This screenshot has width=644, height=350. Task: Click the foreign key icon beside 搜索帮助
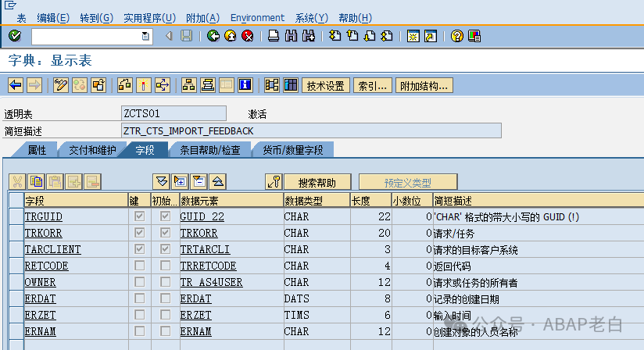274,182
